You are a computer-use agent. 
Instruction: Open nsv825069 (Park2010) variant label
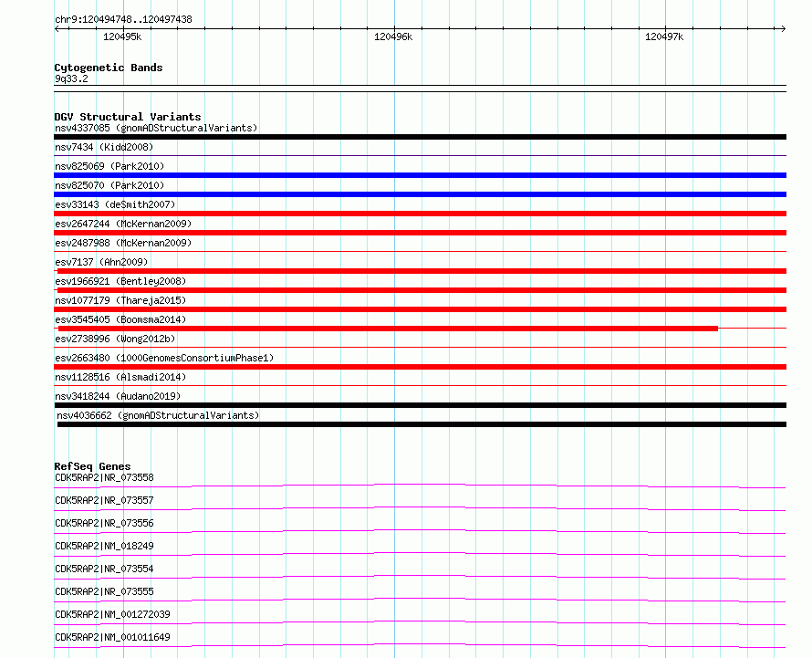[x=109, y=166]
